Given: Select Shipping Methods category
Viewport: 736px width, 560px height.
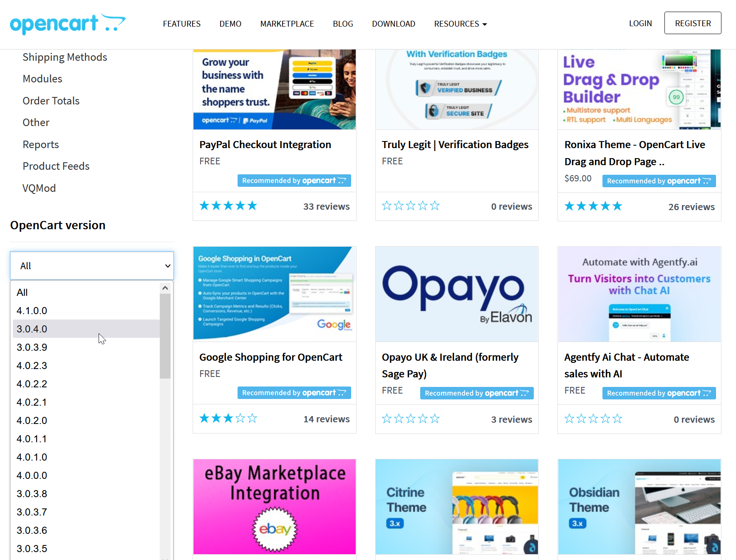Looking at the screenshot, I should tap(65, 57).
